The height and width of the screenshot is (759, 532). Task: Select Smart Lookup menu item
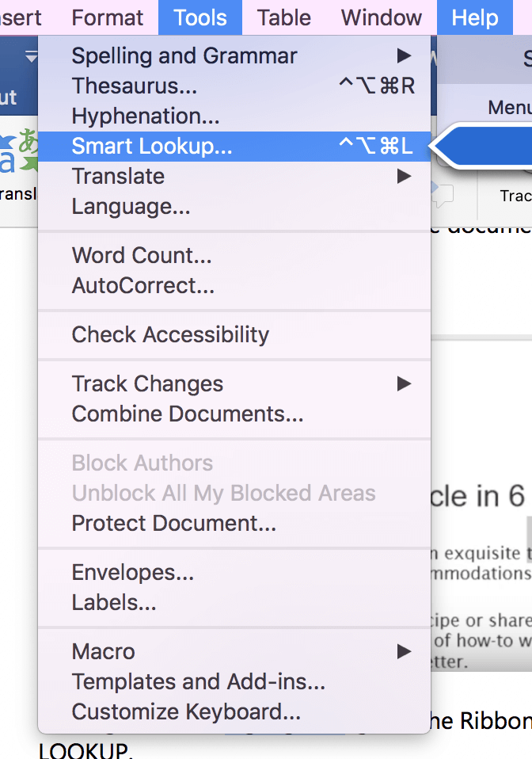[234, 147]
